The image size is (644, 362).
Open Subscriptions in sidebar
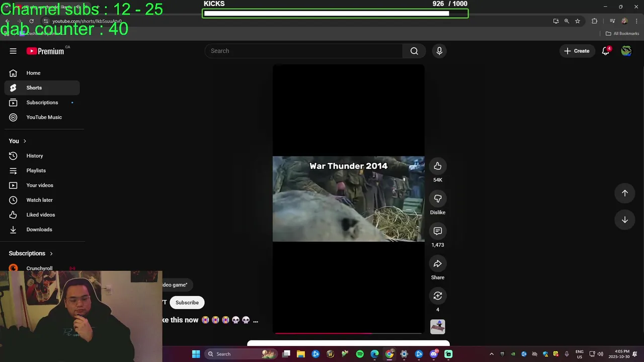click(42, 103)
